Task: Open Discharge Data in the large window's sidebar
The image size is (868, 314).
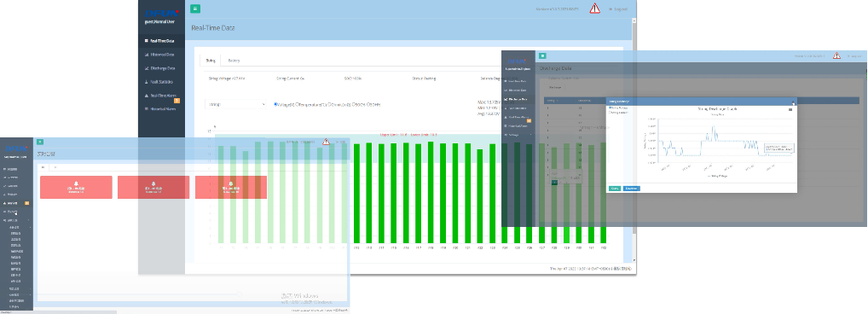Action: coord(159,68)
